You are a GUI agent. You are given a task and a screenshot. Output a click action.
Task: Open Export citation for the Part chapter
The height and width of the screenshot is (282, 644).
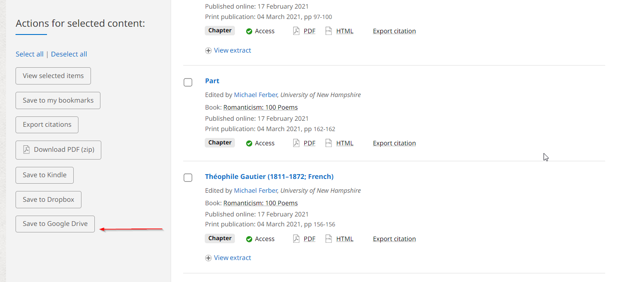(x=394, y=143)
